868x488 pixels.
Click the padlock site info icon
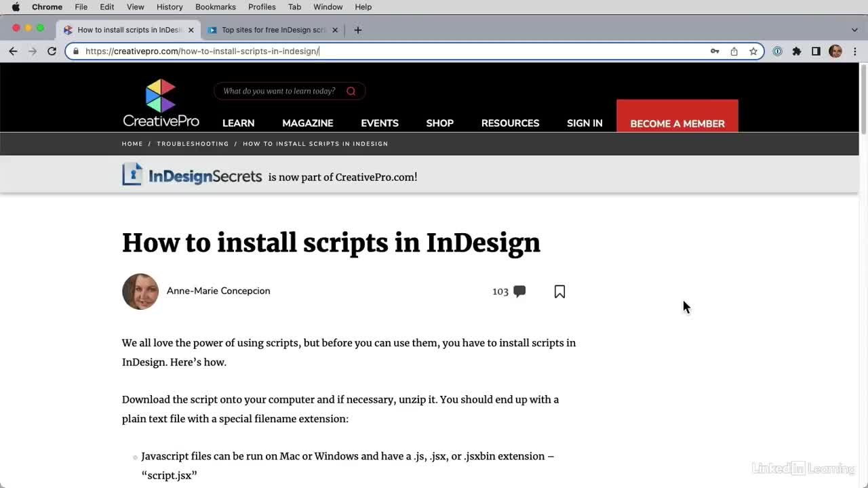[x=76, y=51]
